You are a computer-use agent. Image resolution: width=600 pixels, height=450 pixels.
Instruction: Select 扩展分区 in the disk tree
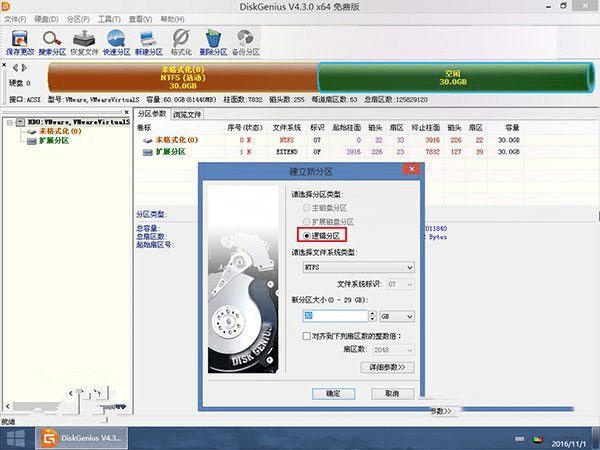click(54, 141)
